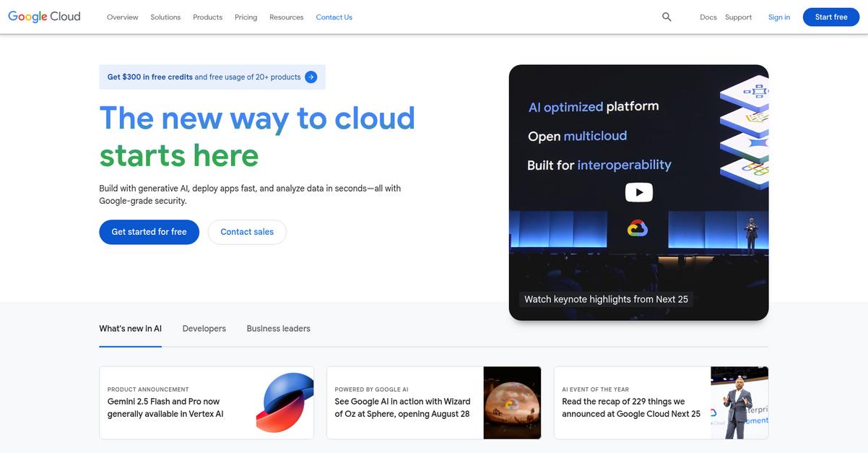Click 'AI EVENT OF THE YEAR' label

coord(596,389)
